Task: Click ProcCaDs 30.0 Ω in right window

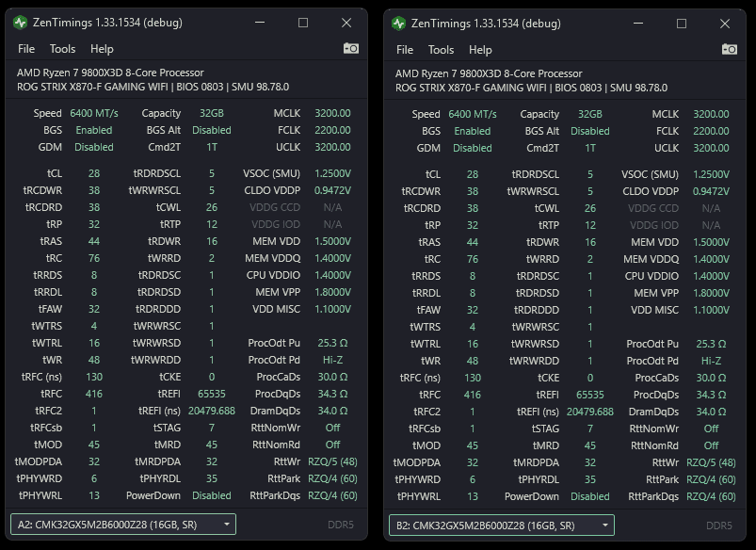Action: click(711, 378)
